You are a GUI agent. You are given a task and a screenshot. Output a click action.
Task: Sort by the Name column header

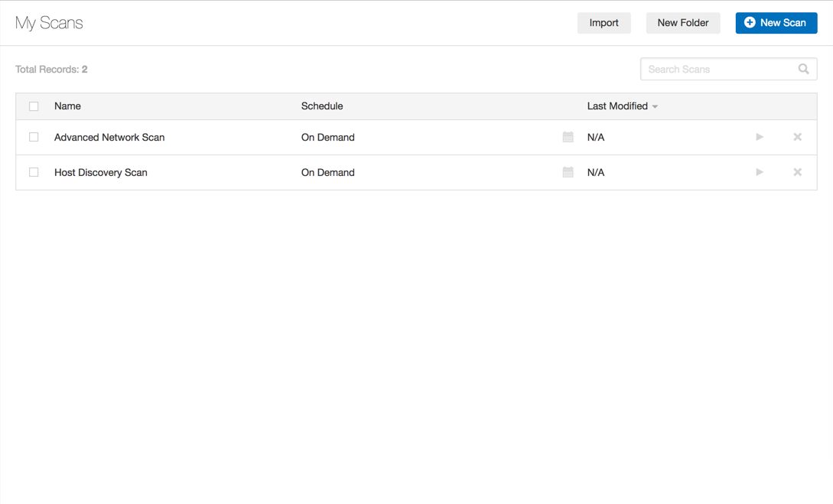pos(67,106)
